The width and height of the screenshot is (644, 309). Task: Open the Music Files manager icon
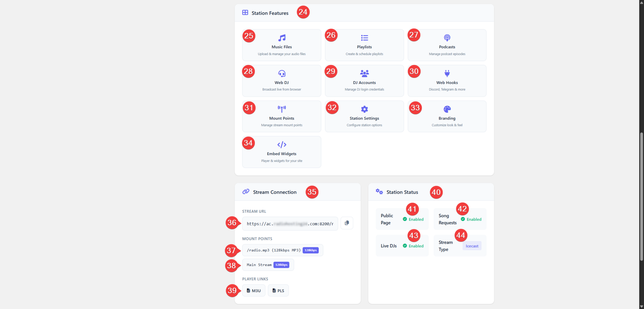tap(281, 37)
